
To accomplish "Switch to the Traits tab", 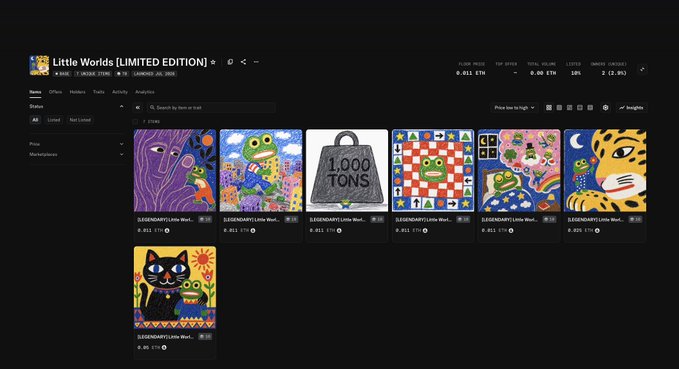I will [99, 92].
